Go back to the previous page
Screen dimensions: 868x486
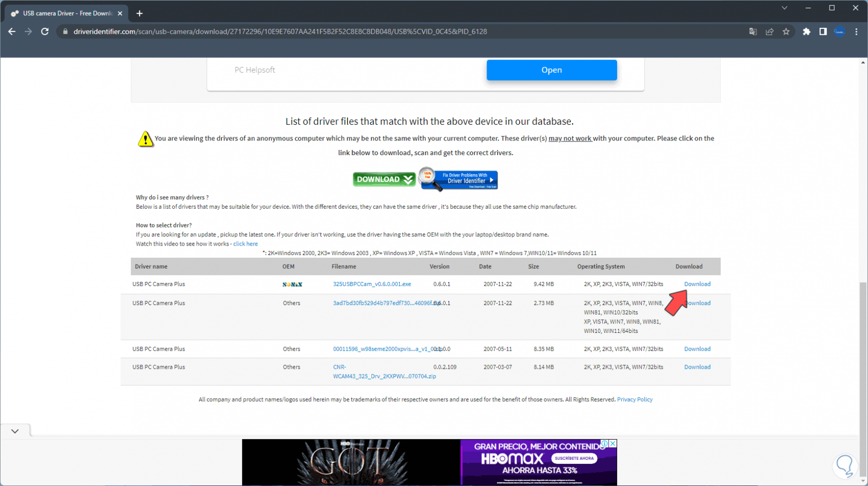(x=12, y=32)
